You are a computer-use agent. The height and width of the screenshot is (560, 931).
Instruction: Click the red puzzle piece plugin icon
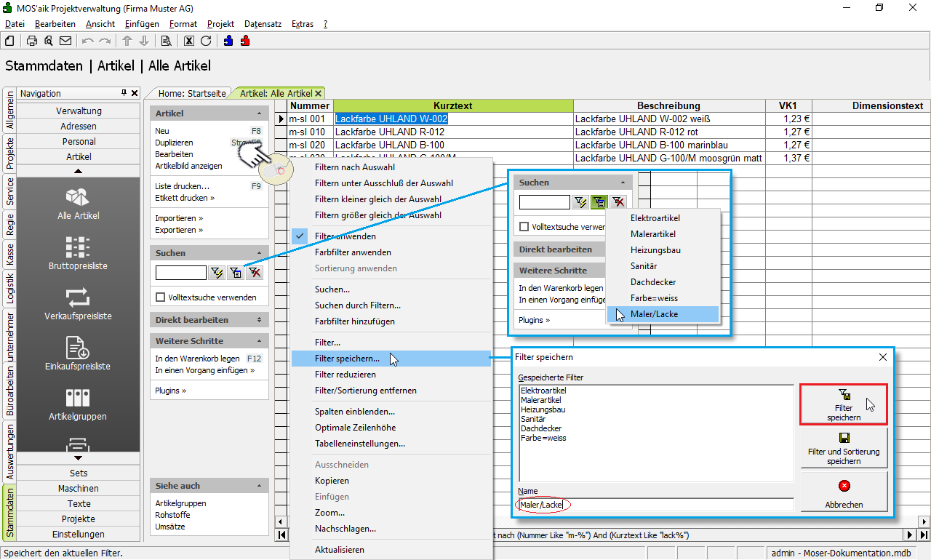(x=245, y=41)
